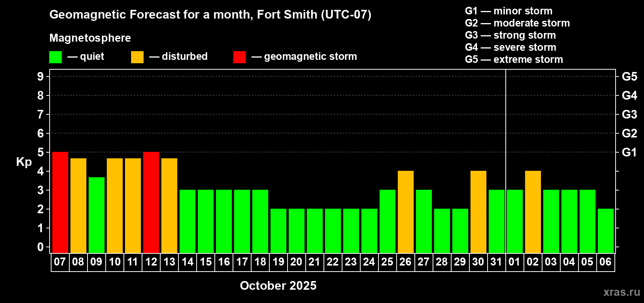Click the Kp axis value 0 on the left scale
The image size is (644, 303).
coord(41,247)
